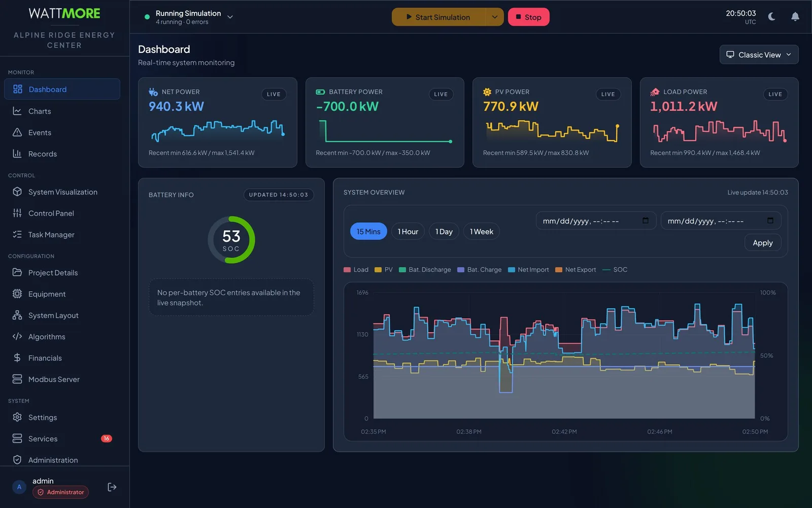
Task: Toggle Net Import legend series
Action: (x=528, y=270)
